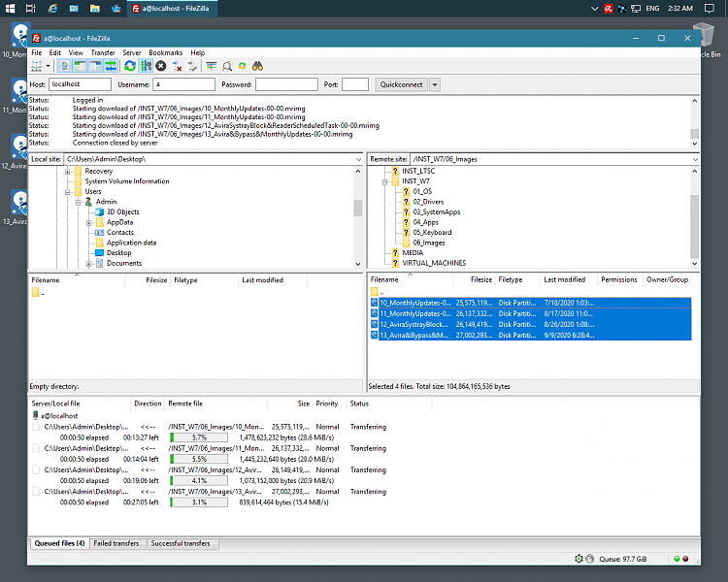Open the Help menu
Image resolution: width=728 pixels, height=582 pixels.
coord(198,53)
